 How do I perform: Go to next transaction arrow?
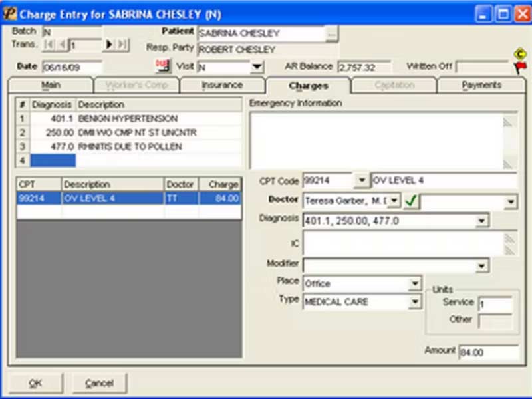[x=109, y=45]
